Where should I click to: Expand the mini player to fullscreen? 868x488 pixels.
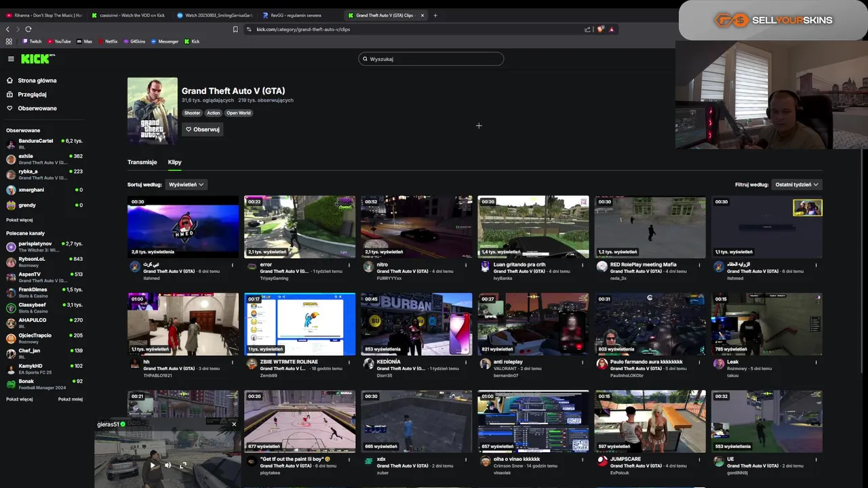pyautogui.click(x=183, y=466)
